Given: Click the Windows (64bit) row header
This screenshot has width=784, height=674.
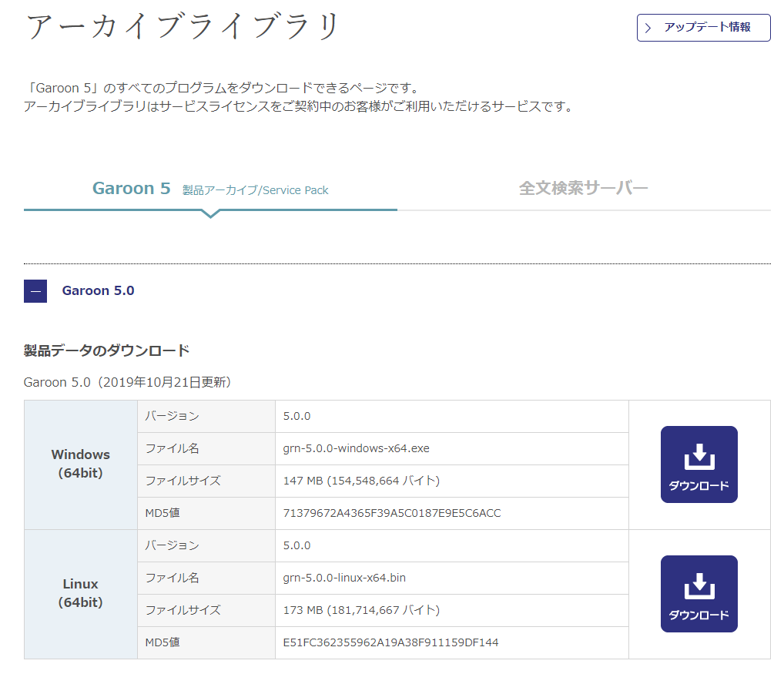Looking at the screenshot, I should click(81, 464).
